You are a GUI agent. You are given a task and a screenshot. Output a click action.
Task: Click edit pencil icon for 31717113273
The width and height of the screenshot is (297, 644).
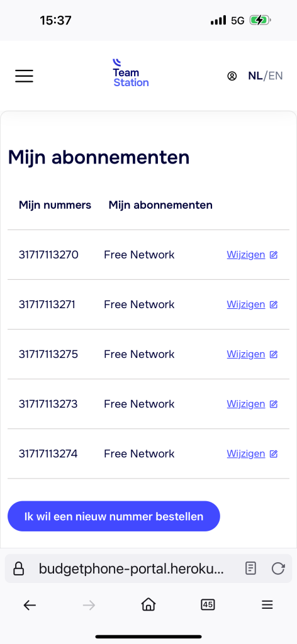point(274,404)
